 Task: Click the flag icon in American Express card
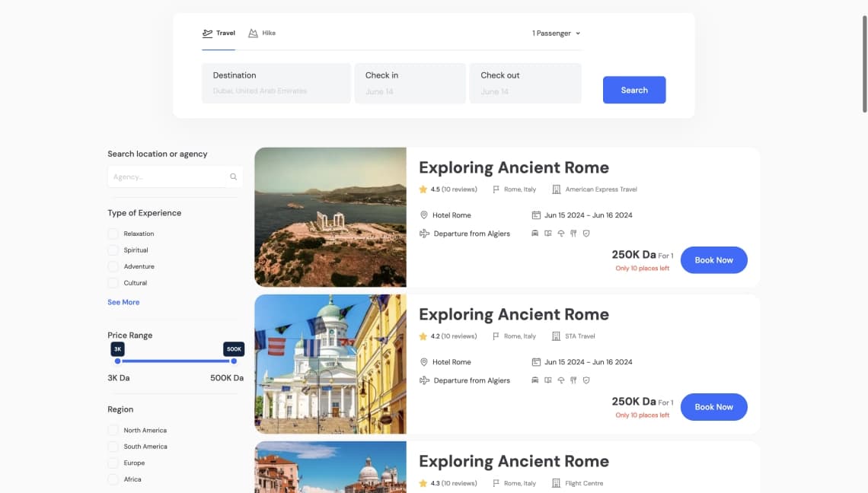point(496,189)
